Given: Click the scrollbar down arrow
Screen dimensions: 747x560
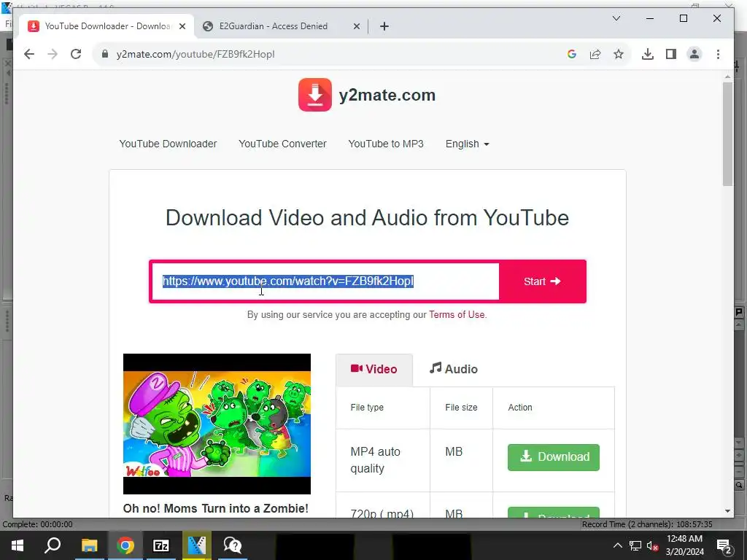Looking at the screenshot, I should coord(727,511).
